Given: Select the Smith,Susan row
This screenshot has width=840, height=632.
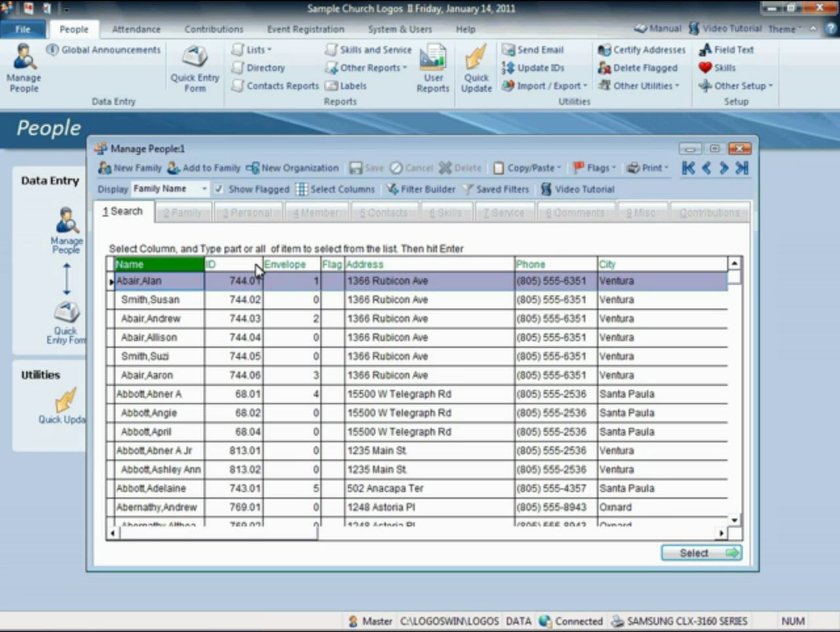Looking at the screenshot, I should 417,300.
